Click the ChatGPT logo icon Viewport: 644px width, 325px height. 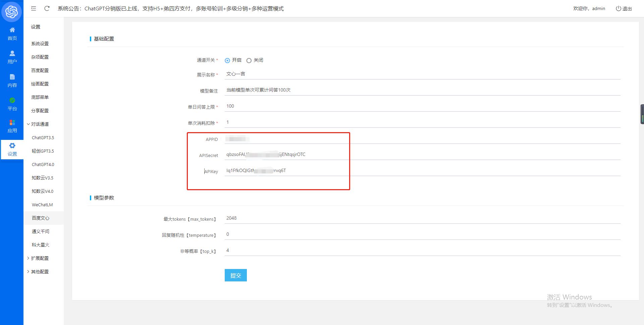[12, 12]
